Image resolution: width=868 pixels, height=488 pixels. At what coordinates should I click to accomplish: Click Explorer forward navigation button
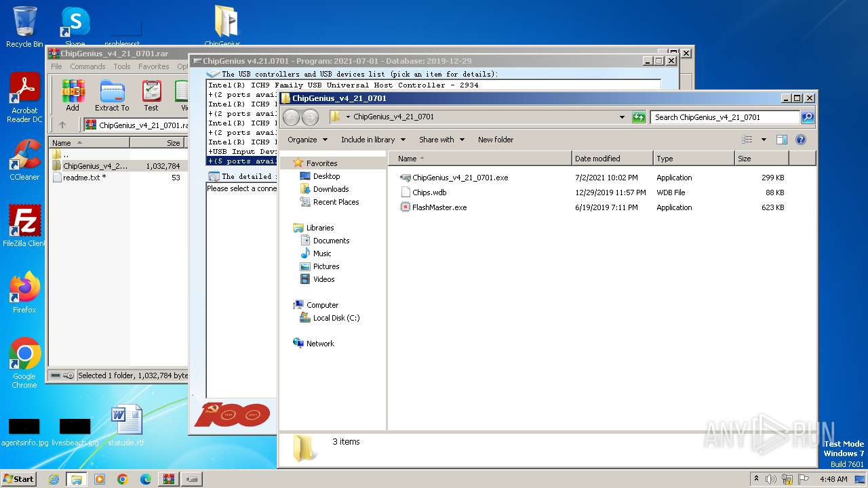click(x=310, y=117)
